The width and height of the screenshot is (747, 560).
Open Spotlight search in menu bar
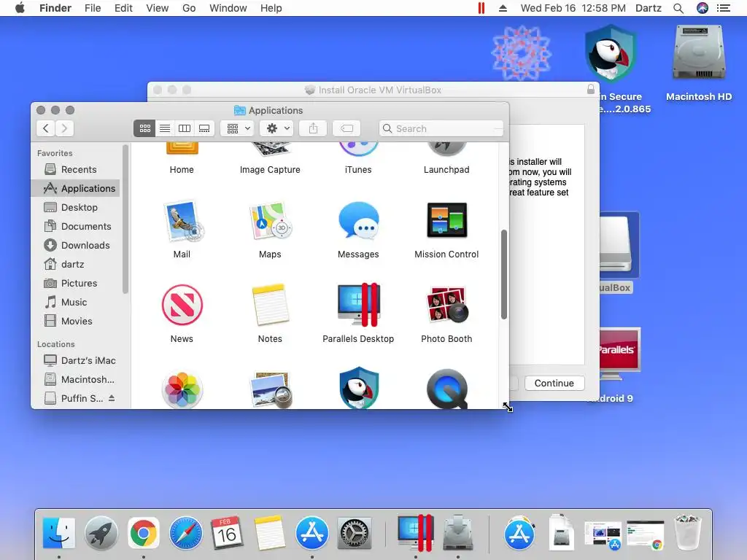(x=678, y=8)
